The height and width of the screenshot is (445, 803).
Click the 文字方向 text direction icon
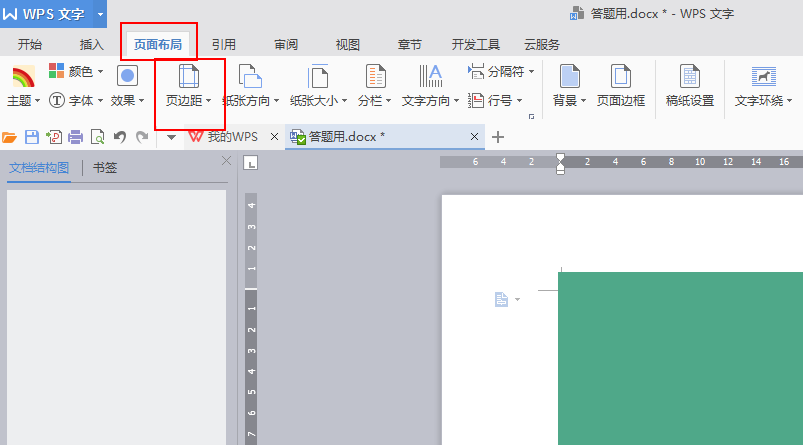pos(430,76)
